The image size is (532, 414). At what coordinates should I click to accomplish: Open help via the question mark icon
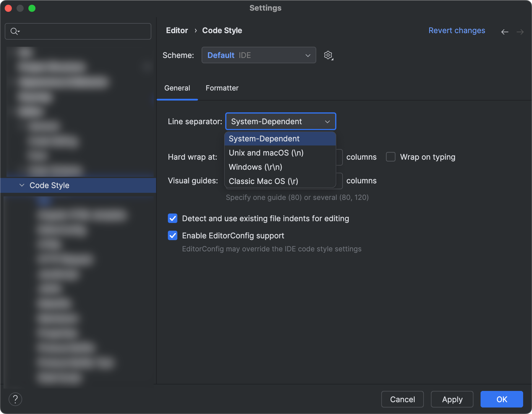16,399
